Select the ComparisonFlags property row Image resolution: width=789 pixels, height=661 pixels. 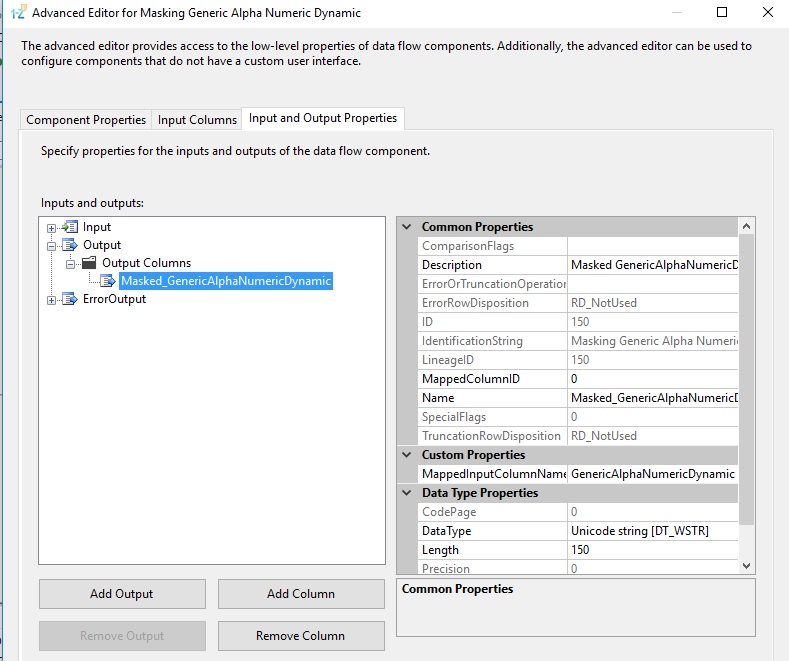pos(578,246)
